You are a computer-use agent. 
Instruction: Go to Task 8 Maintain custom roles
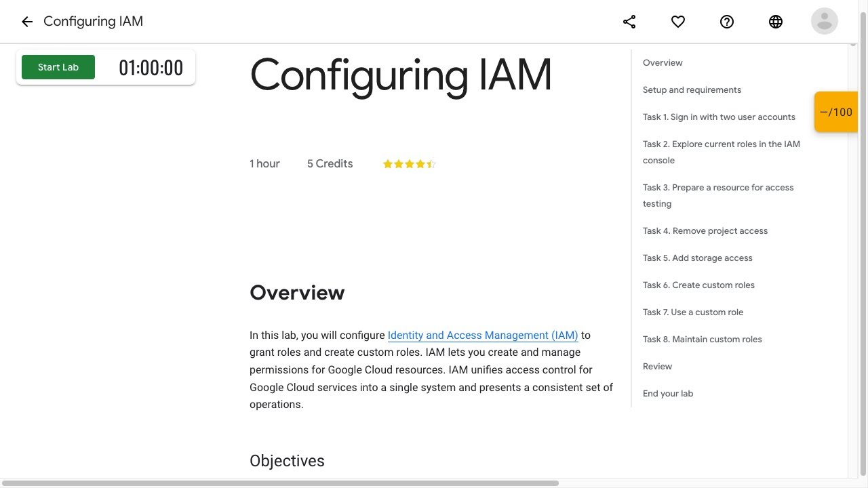703,339
